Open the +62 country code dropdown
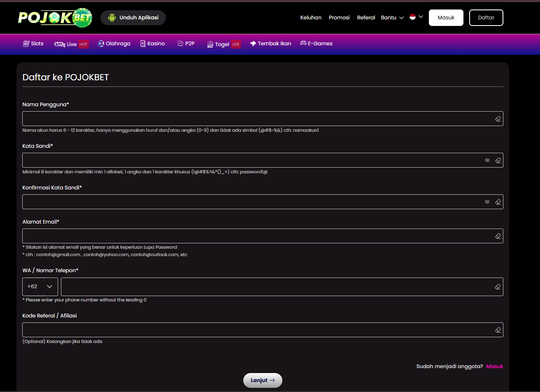The height and width of the screenshot is (392, 540). pos(40,287)
